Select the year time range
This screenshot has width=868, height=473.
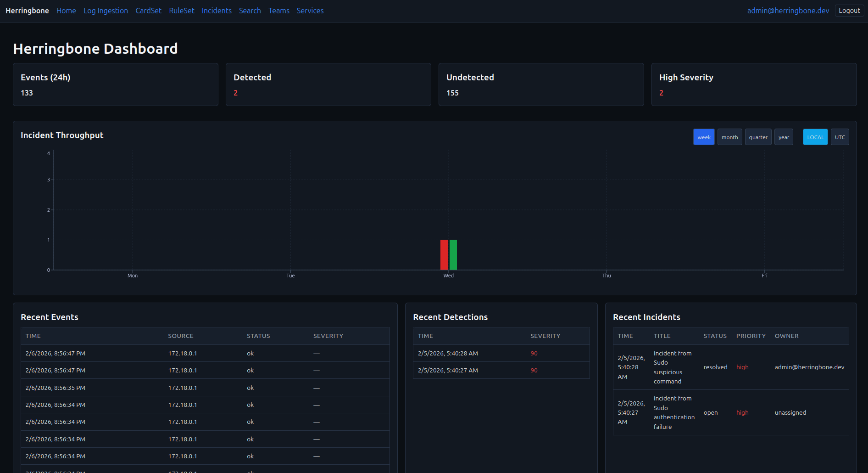784,137
